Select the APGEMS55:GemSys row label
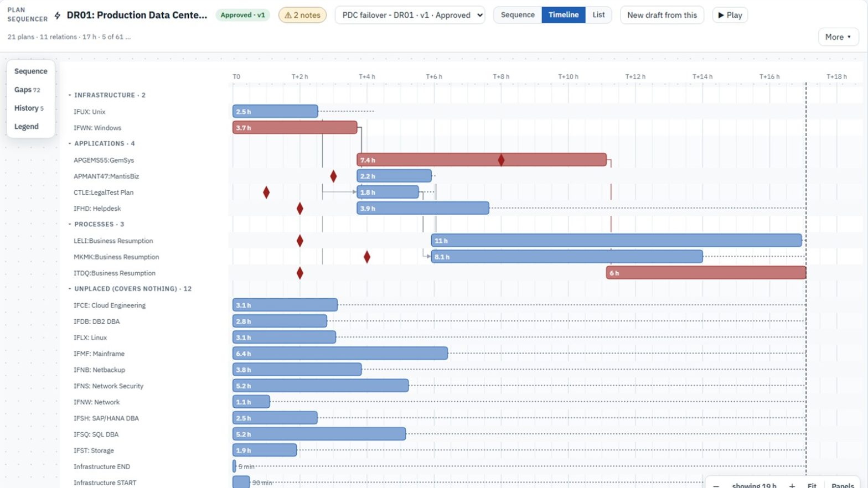Screen dimensions: 868x488 [104, 160]
